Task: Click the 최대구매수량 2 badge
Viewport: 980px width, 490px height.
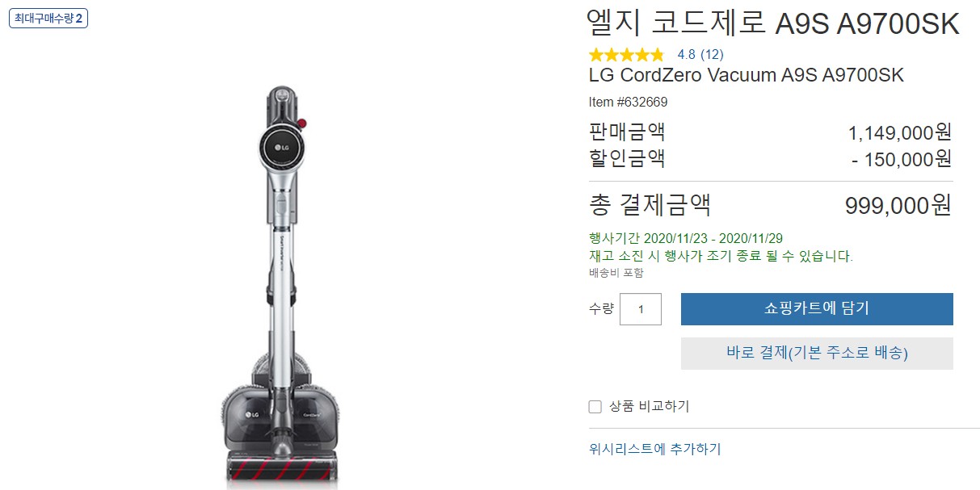Action: click(x=48, y=19)
